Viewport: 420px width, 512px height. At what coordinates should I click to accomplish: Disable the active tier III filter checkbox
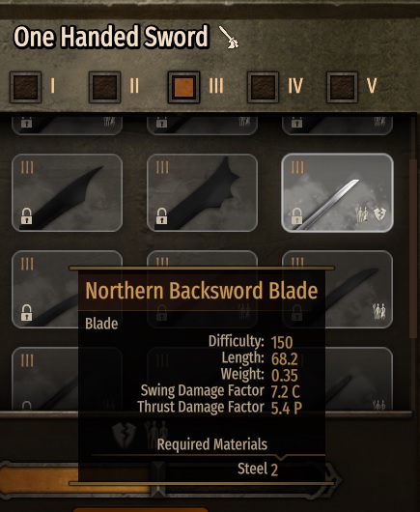coord(183,87)
